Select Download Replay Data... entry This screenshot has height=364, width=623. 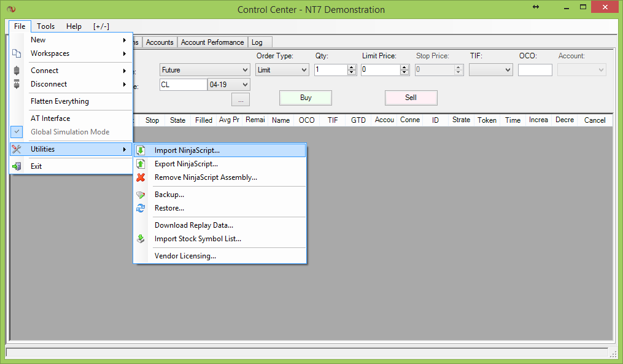point(220,225)
